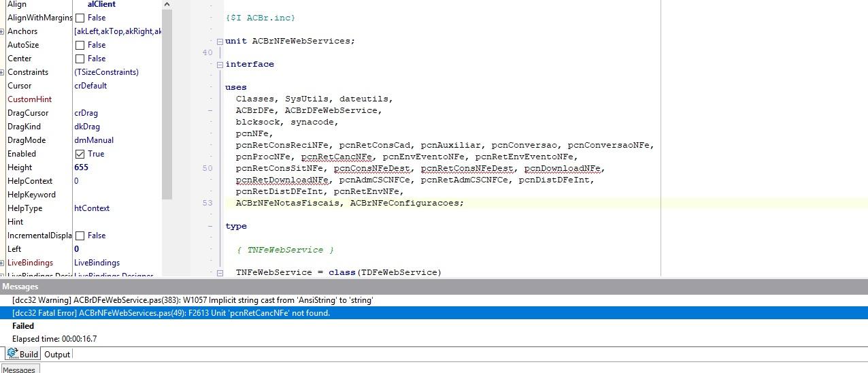
Task: Toggle the Center property checkbox
Action: point(80,59)
